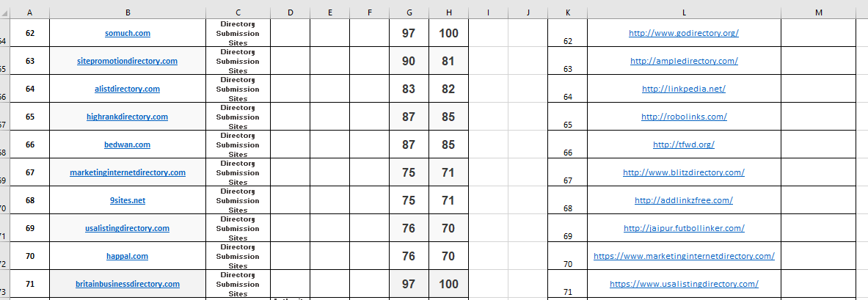Select the cell containing 90 in column G
The image size is (868, 300).
pos(409,62)
